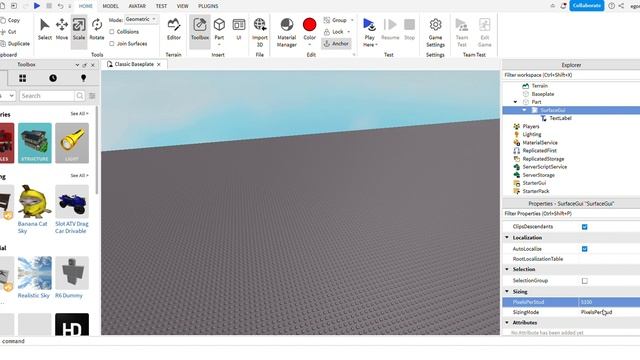The width and height of the screenshot is (640, 360).
Task: Switch to the AVATAR ribbon tab
Action: 137,6
